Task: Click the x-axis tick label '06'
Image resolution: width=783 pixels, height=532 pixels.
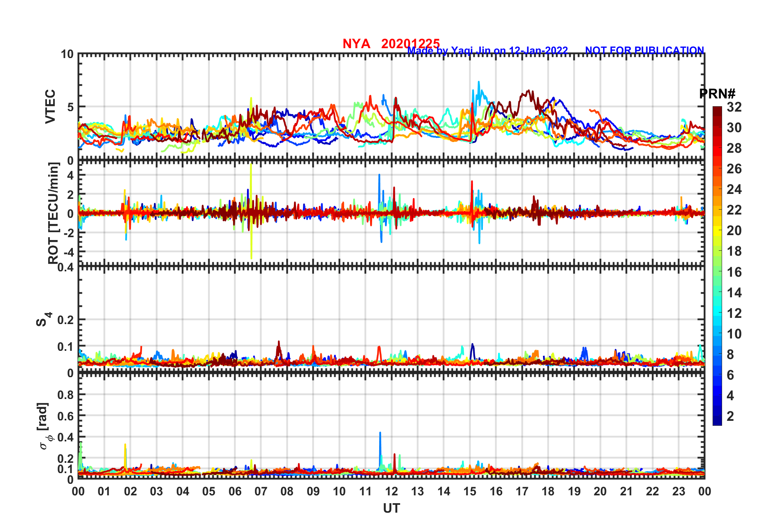Action: click(235, 491)
